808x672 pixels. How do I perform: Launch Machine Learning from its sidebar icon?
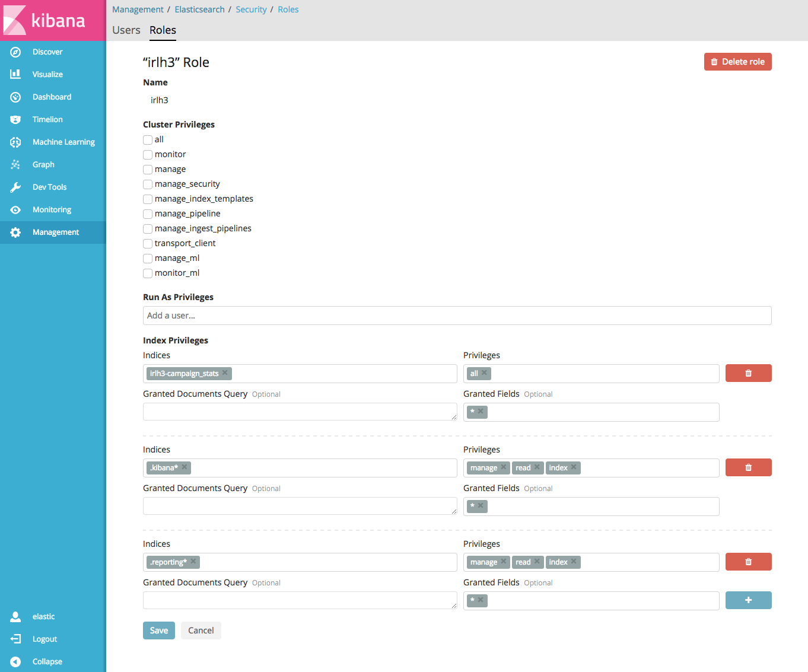tap(15, 142)
